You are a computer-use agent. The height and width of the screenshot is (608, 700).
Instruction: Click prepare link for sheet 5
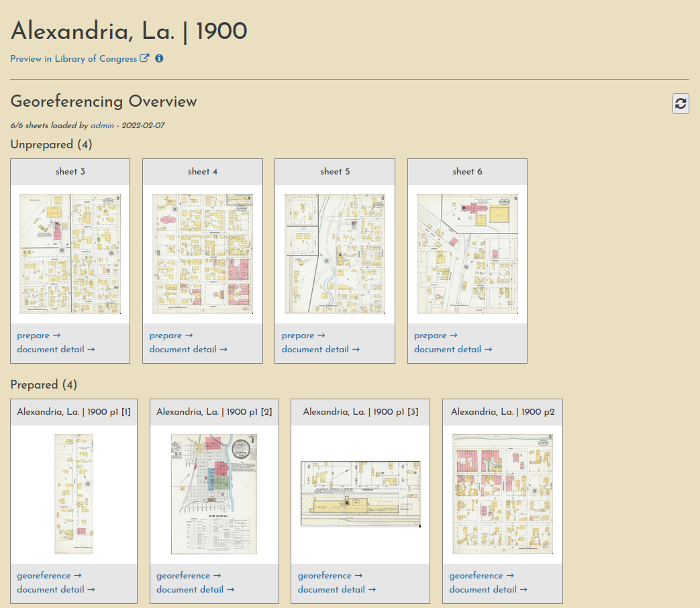[x=303, y=336]
